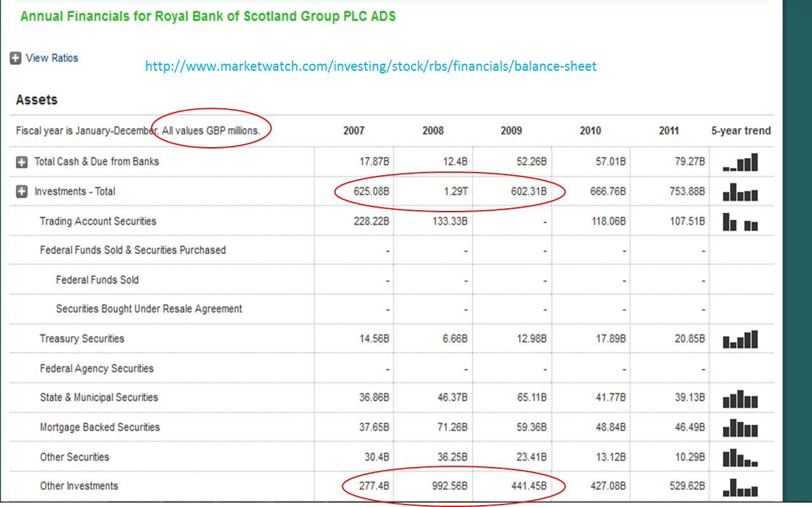This screenshot has width=812, height=507.
Task: Click State & Municipal Securities row label
Action: [99, 397]
